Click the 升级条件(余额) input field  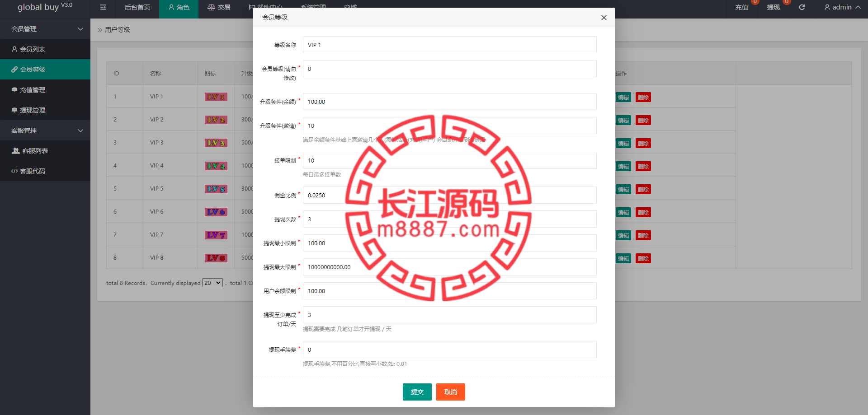tap(450, 102)
